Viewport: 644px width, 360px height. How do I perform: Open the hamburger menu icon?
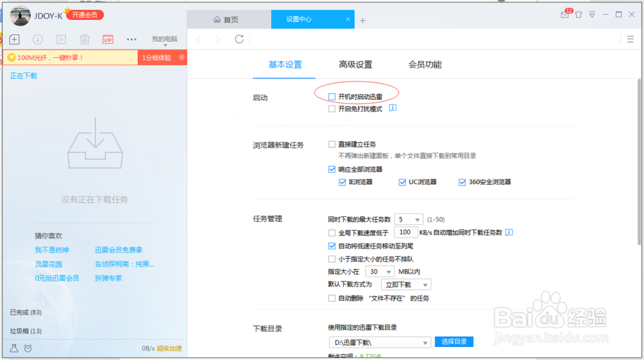[630, 39]
